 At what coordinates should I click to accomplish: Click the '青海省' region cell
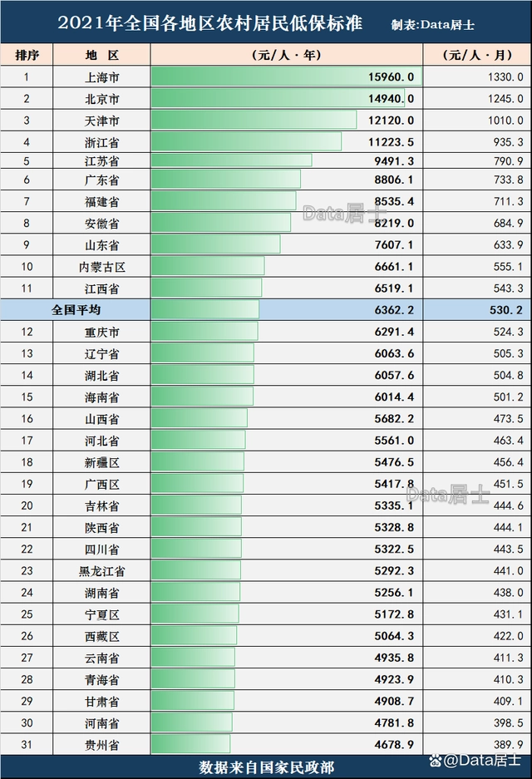[102, 679]
